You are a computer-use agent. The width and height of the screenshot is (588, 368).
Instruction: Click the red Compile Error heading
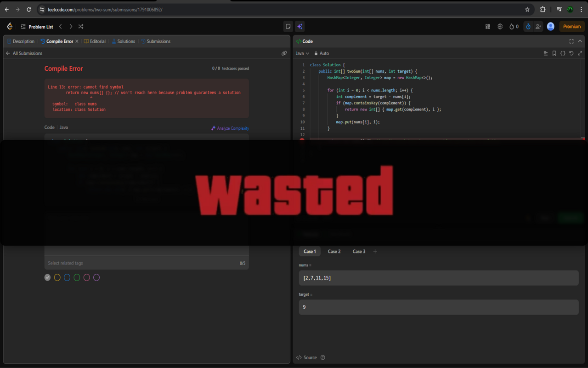click(x=63, y=69)
